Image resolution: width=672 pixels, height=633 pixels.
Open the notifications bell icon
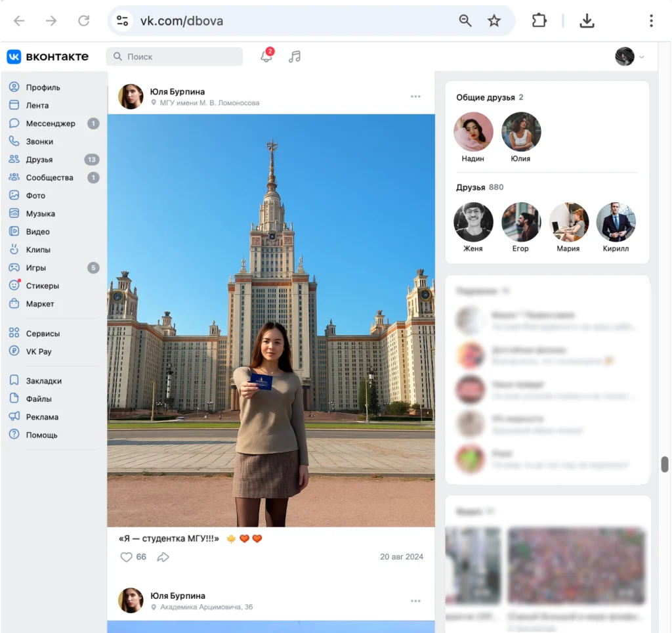(x=266, y=56)
